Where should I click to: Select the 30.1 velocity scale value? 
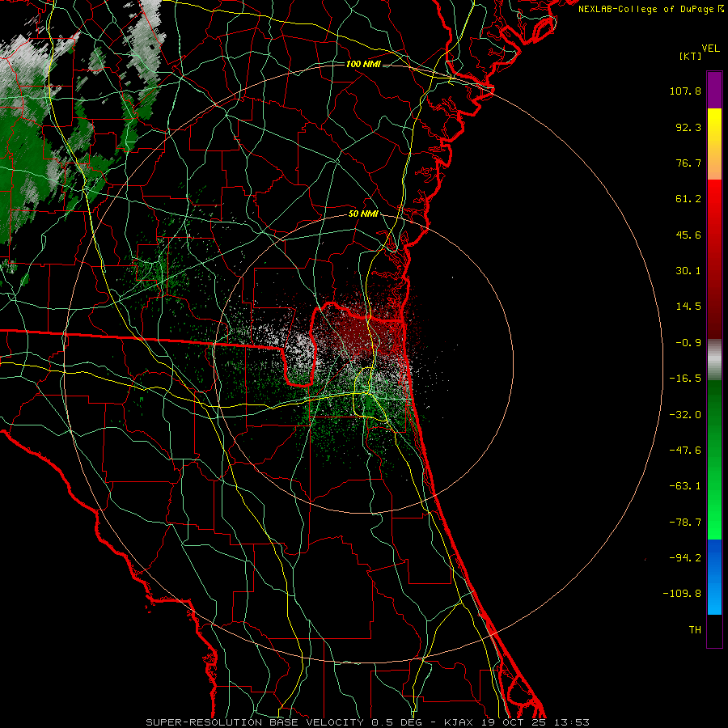point(688,271)
